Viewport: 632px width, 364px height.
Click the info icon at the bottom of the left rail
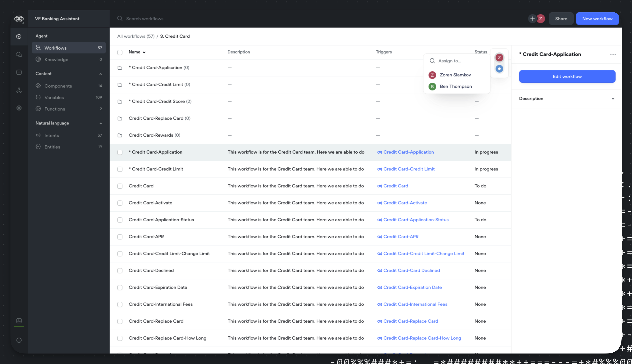[19, 340]
